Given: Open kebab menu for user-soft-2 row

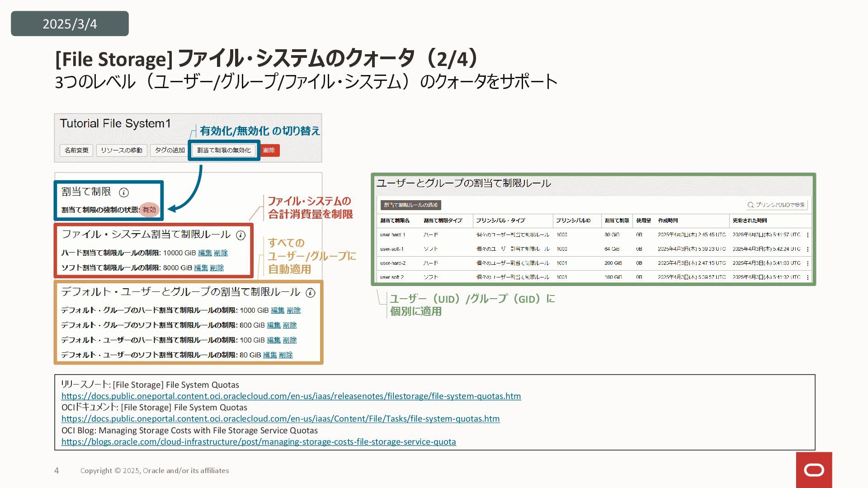Looking at the screenshot, I should pos(807,277).
